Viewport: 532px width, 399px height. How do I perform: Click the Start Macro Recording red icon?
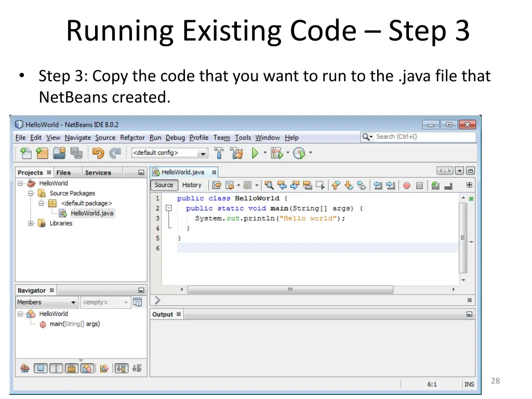tap(407, 185)
